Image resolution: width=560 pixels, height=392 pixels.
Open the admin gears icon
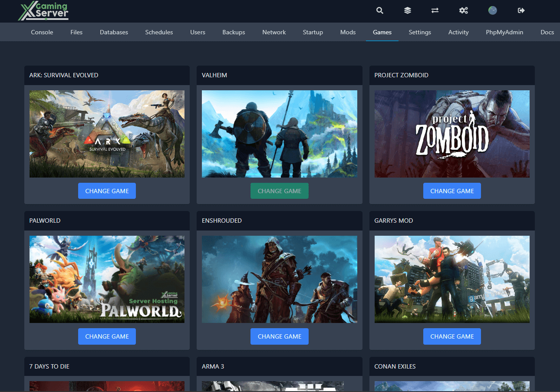click(464, 10)
